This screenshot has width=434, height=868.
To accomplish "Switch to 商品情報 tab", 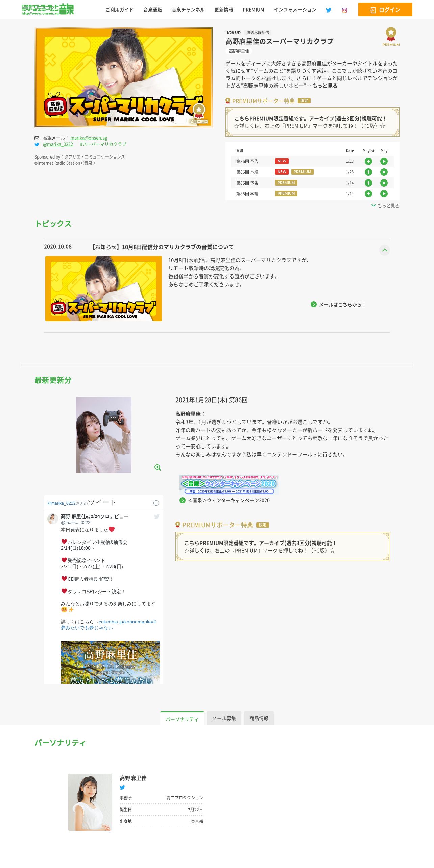I will click(x=259, y=718).
